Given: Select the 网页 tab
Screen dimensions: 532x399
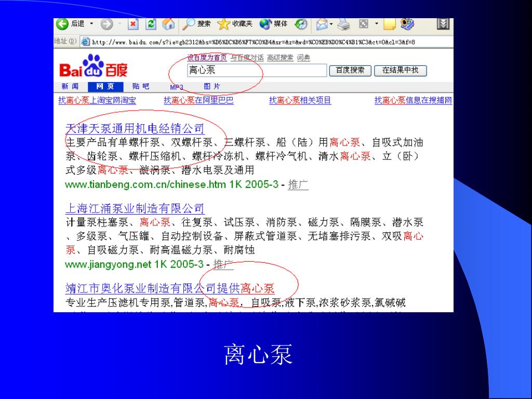Looking at the screenshot, I should coord(105,87).
